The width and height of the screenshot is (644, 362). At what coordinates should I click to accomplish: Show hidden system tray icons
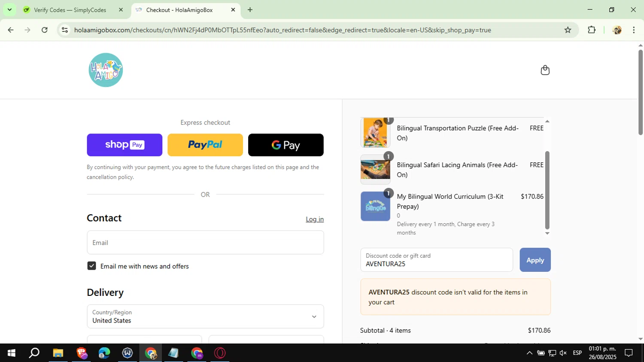pos(529,353)
